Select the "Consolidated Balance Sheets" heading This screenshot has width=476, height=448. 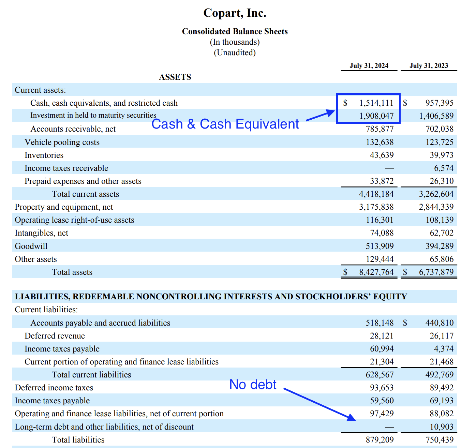(x=235, y=31)
